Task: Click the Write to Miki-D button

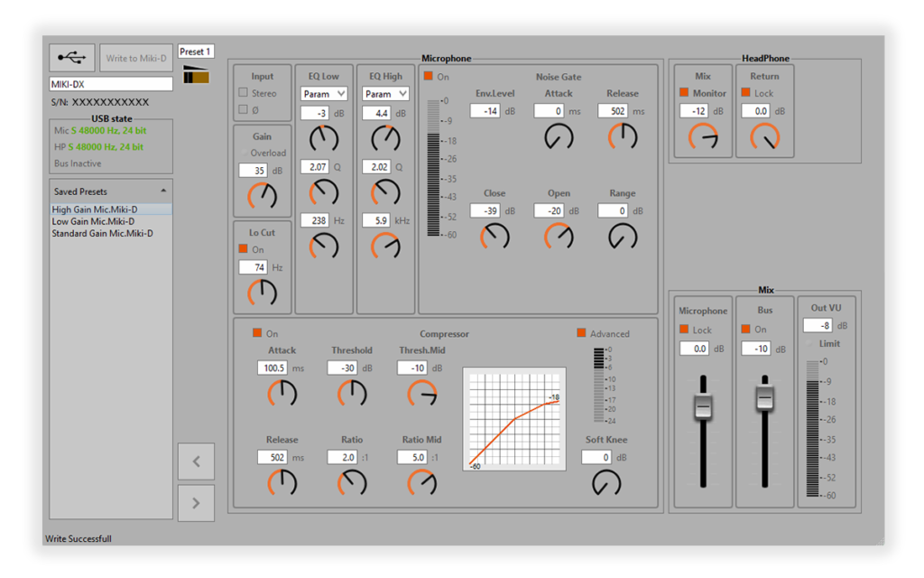Action: click(x=136, y=59)
